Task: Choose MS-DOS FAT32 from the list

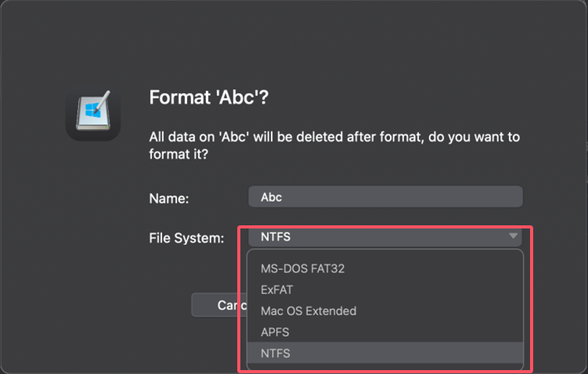Action: [x=385, y=268]
